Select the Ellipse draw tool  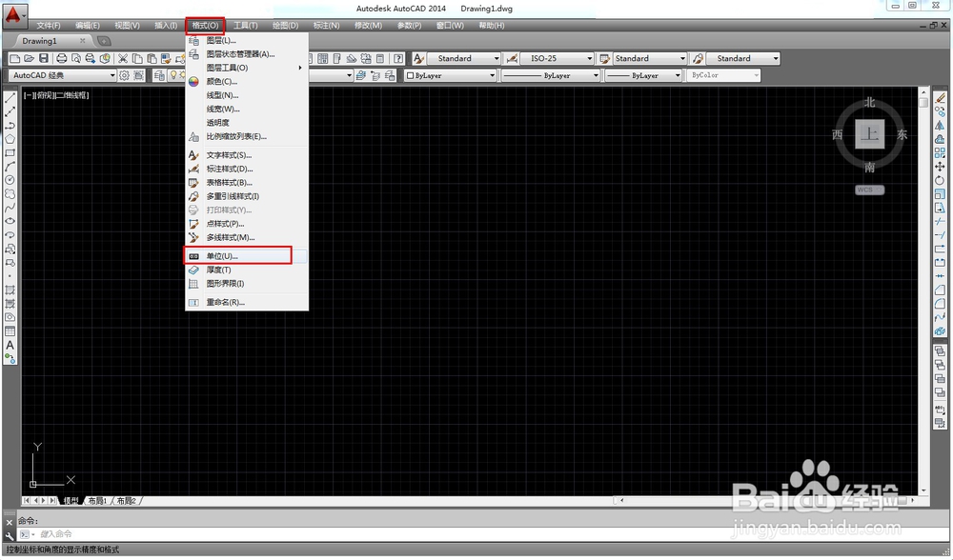tap(10, 221)
